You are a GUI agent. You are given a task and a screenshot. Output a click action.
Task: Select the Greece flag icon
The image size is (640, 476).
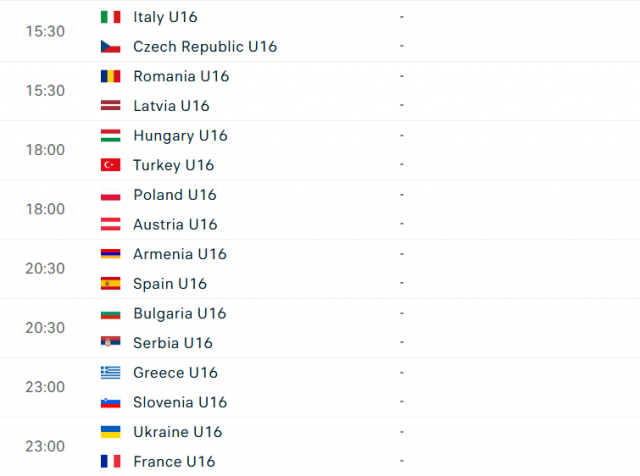(111, 372)
